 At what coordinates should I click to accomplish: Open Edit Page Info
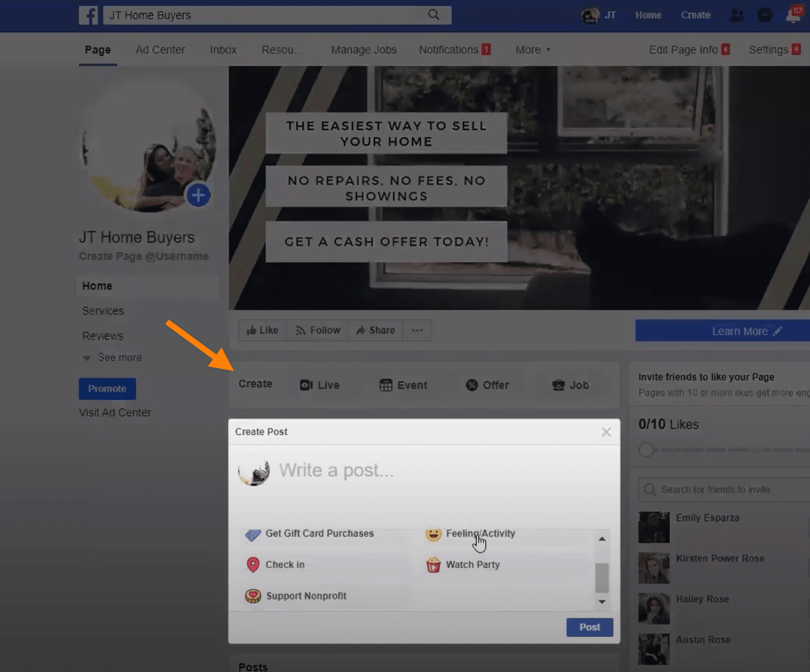[x=689, y=50]
